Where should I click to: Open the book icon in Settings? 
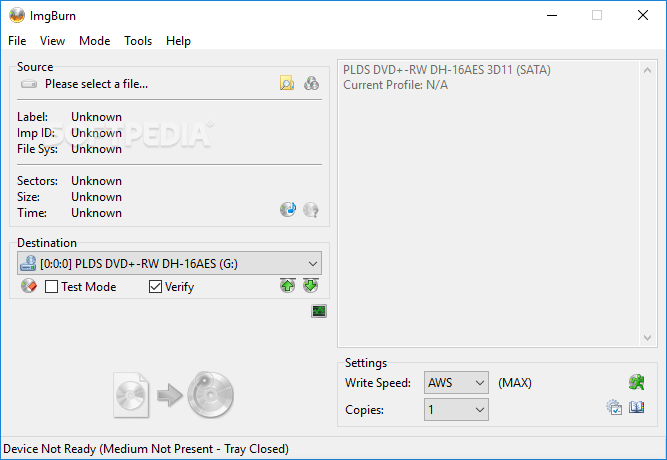click(x=636, y=407)
